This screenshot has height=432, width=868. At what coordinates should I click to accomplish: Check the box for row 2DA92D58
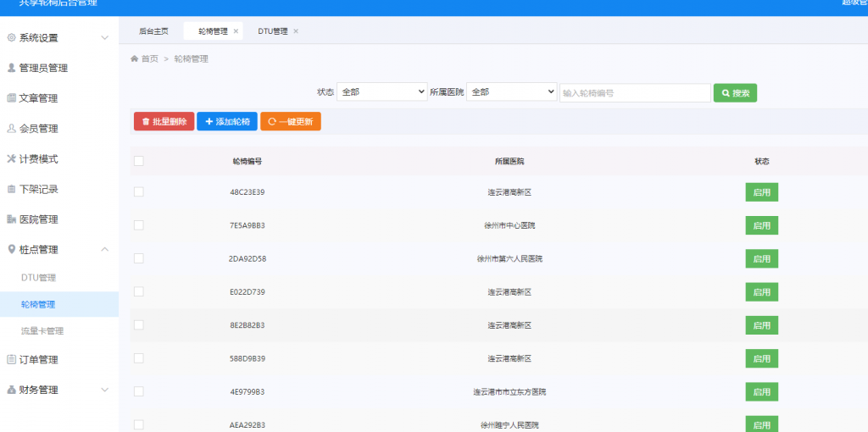click(139, 258)
